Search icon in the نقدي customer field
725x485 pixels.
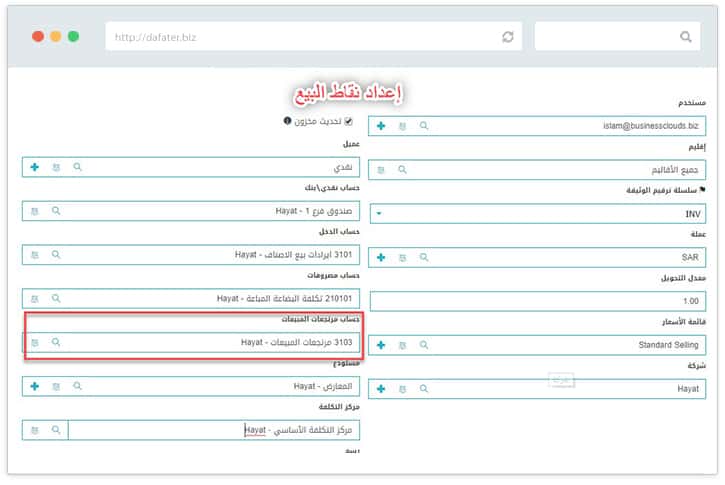tap(77, 167)
